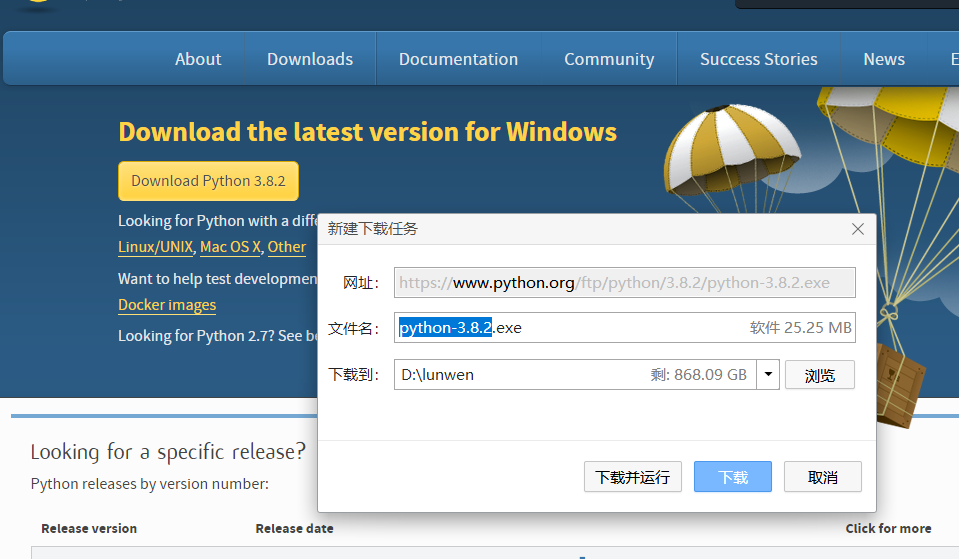Click the 'Release version' column header
959x559 pixels.
pos(89,528)
